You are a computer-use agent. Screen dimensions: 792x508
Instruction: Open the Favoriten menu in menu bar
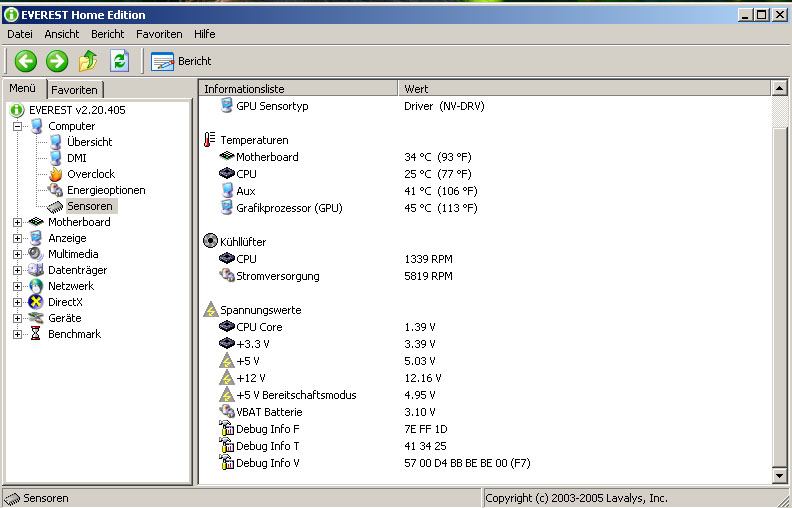coord(159,34)
